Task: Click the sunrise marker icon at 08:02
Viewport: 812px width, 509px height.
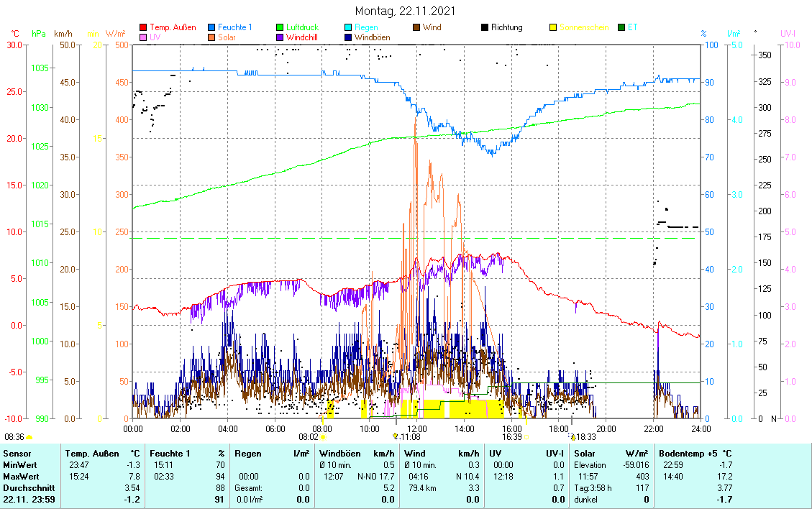Action: (323, 436)
